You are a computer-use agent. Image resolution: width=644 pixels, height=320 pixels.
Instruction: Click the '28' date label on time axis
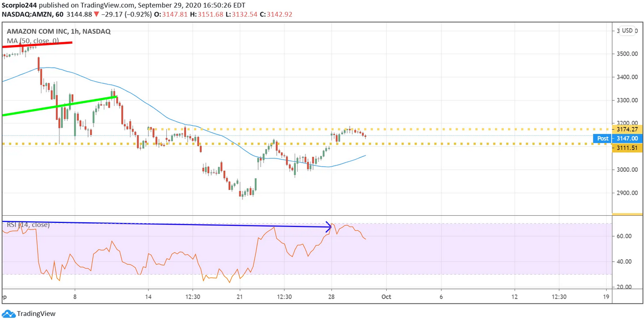(331, 296)
